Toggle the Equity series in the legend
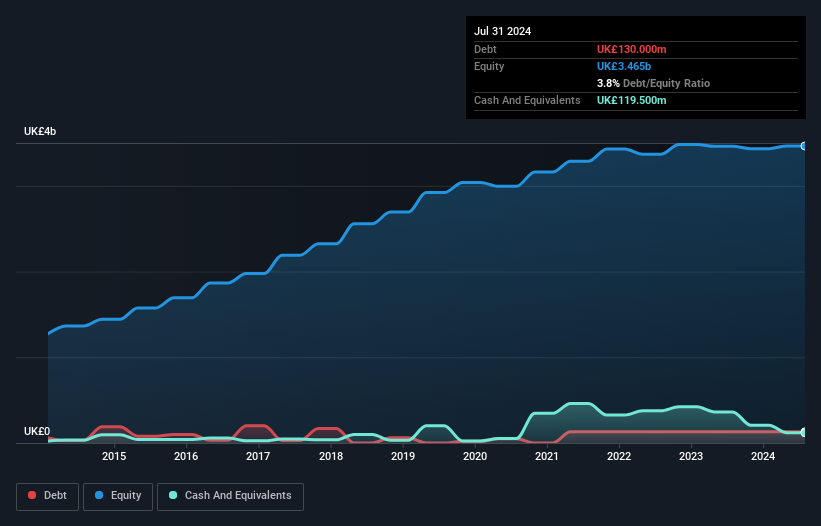This screenshot has height=526, width=821. [x=117, y=496]
